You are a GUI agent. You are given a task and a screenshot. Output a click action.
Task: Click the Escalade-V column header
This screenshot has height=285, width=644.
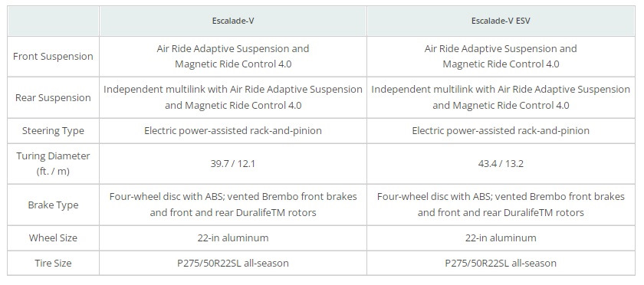[x=233, y=21]
